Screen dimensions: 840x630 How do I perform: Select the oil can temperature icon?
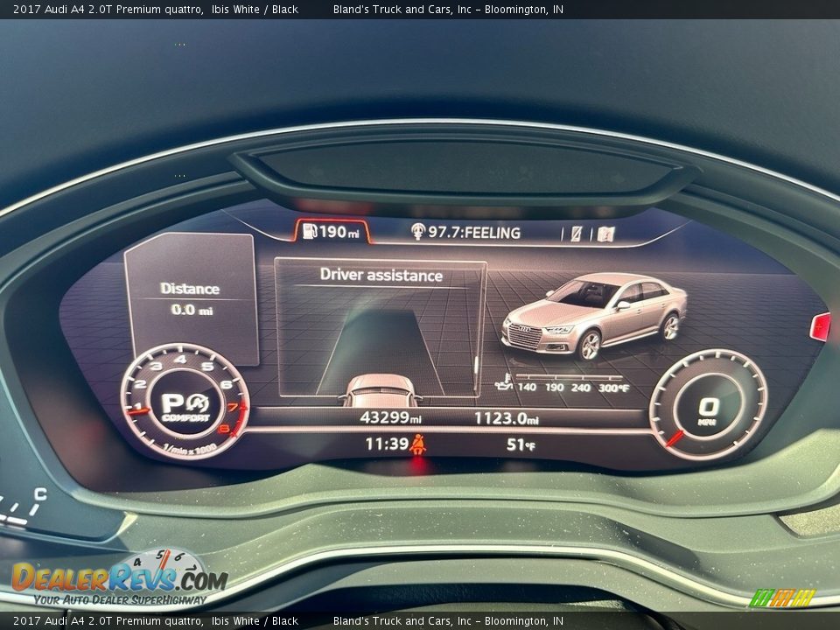[x=504, y=382]
